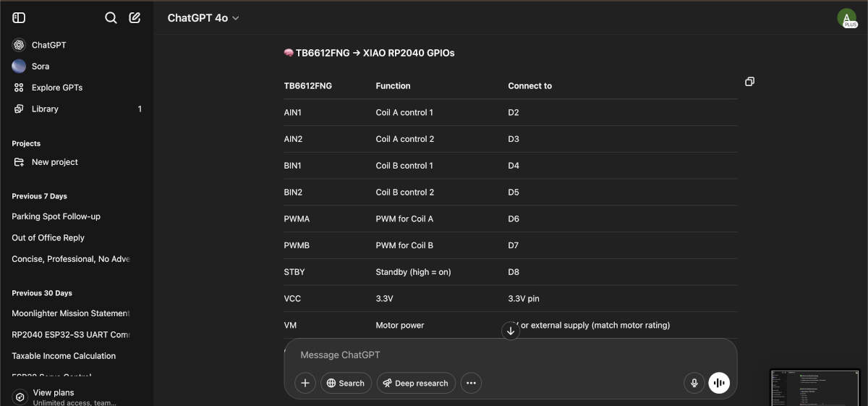This screenshot has height=406, width=868.
Task: Click the BIN2 table cell
Action: (293, 193)
